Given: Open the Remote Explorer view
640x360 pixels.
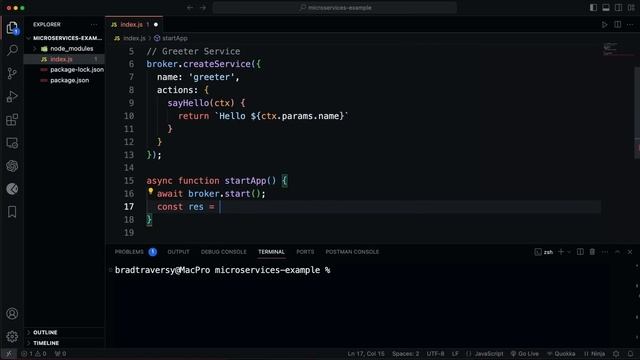Looking at the screenshot, I should 12,143.
